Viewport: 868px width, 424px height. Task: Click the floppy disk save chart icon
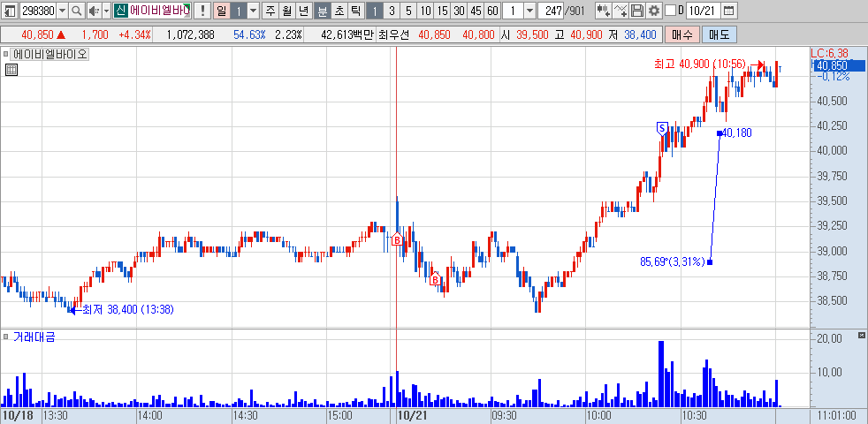coord(637,11)
